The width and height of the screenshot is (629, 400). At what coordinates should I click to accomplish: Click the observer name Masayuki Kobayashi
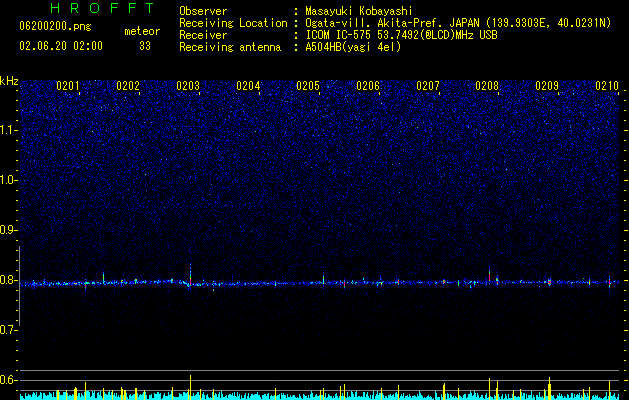point(359,11)
